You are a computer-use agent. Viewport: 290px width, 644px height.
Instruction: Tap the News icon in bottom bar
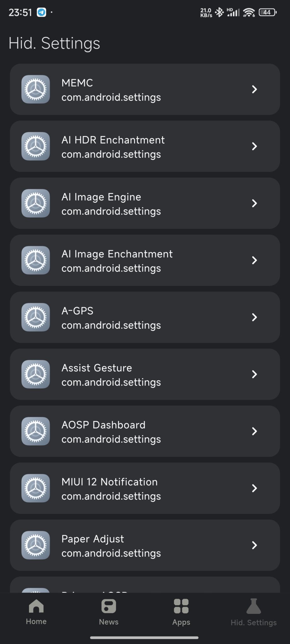[109, 606]
